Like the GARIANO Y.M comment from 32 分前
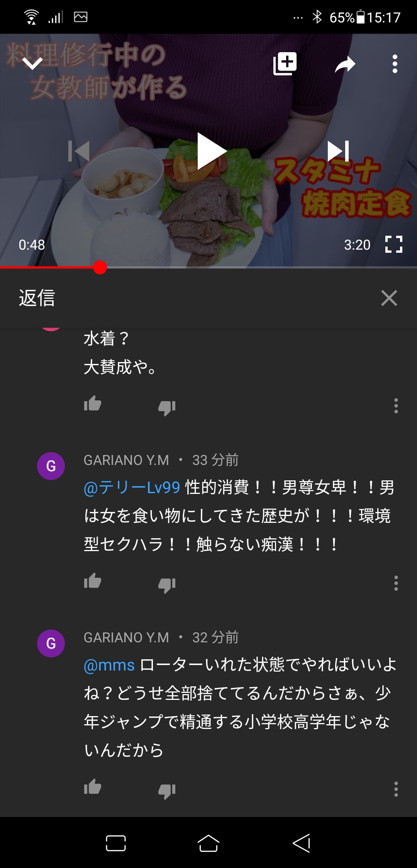The width and height of the screenshot is (417, 868). click(93, 787)
